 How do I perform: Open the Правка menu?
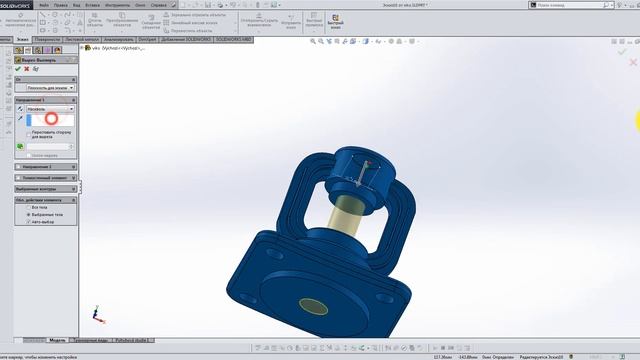coord(61,5)
